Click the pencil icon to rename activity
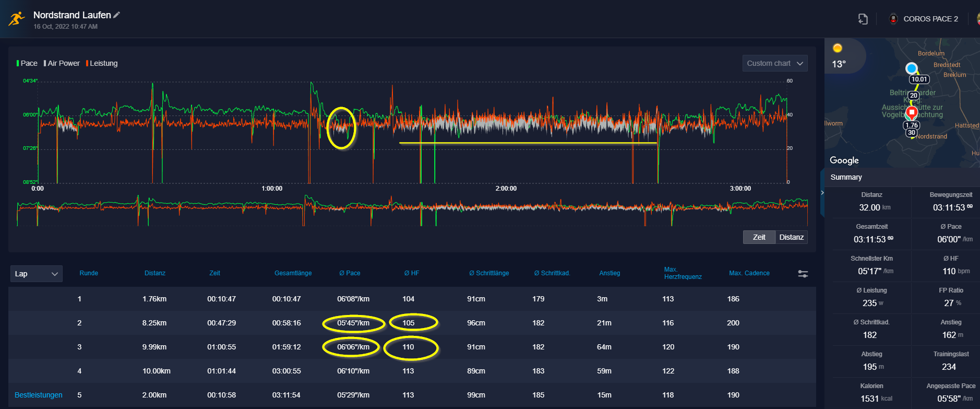Image resolution: width=980 pixels, height=409 pixels. click(116, 15)
